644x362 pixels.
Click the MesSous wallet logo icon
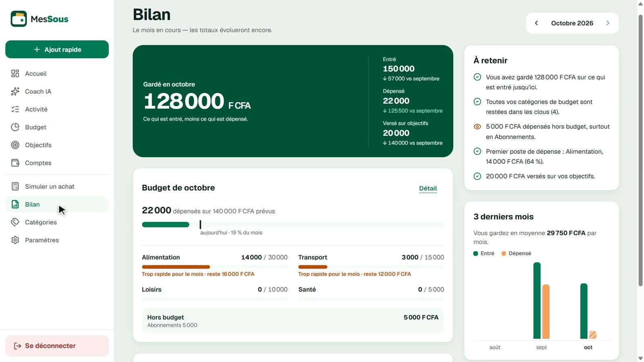19,19
